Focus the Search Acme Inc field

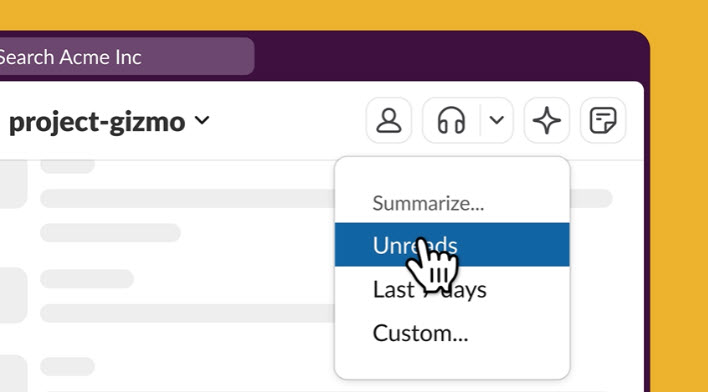124,56
